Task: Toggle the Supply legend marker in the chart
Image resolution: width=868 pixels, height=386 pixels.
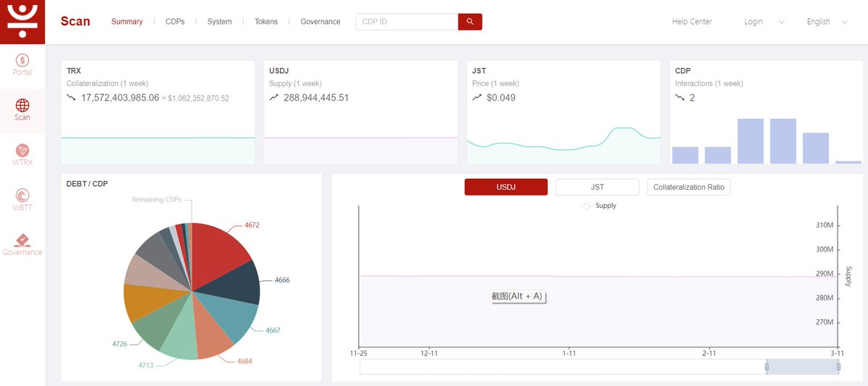Action: pos(586,206)
